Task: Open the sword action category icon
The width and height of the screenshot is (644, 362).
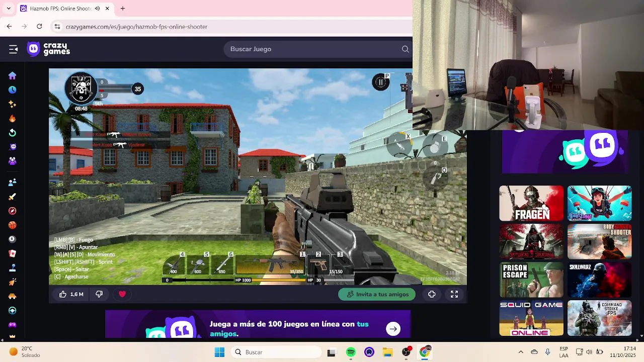Action: pos(13,197)
